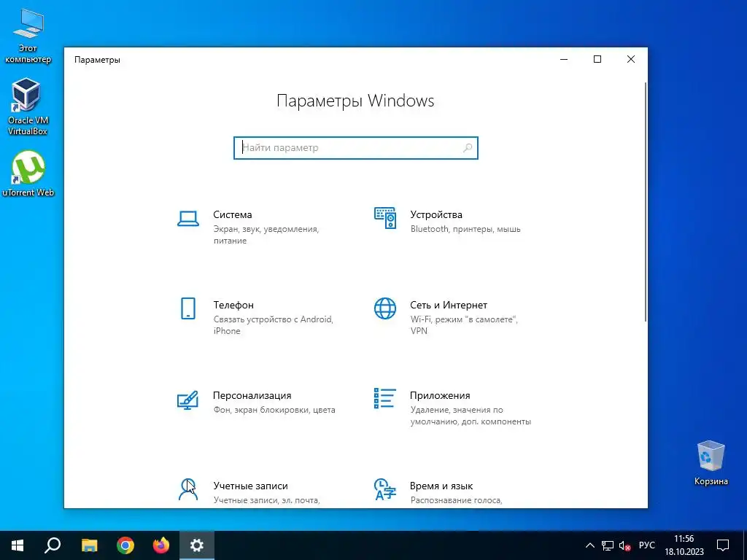The width and height of the screenshot is (747, 560).
Task: Click text 'Связать устройство с Android, iPhone'
Action: pyautogui.click(x=273, y=325)
